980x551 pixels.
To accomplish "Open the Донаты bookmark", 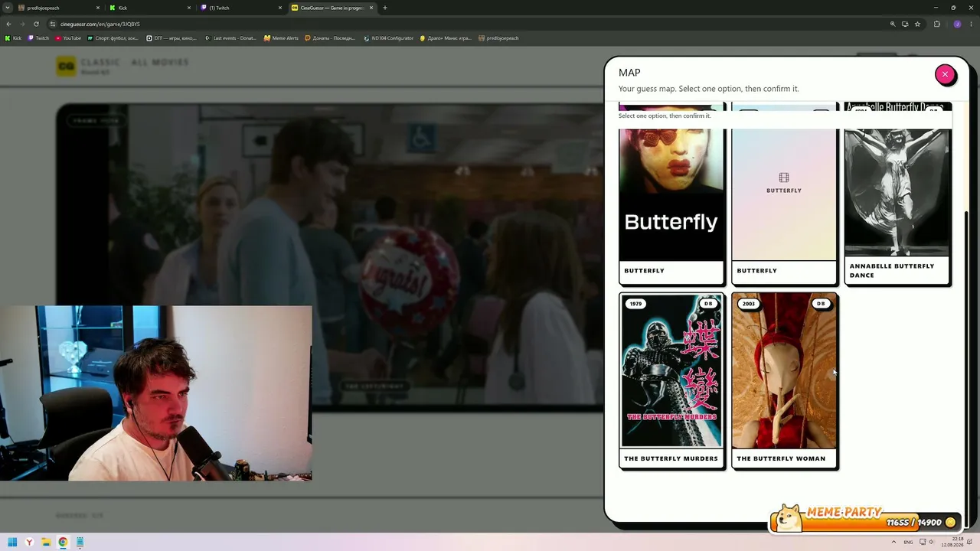I will click(x=330, y=38).
